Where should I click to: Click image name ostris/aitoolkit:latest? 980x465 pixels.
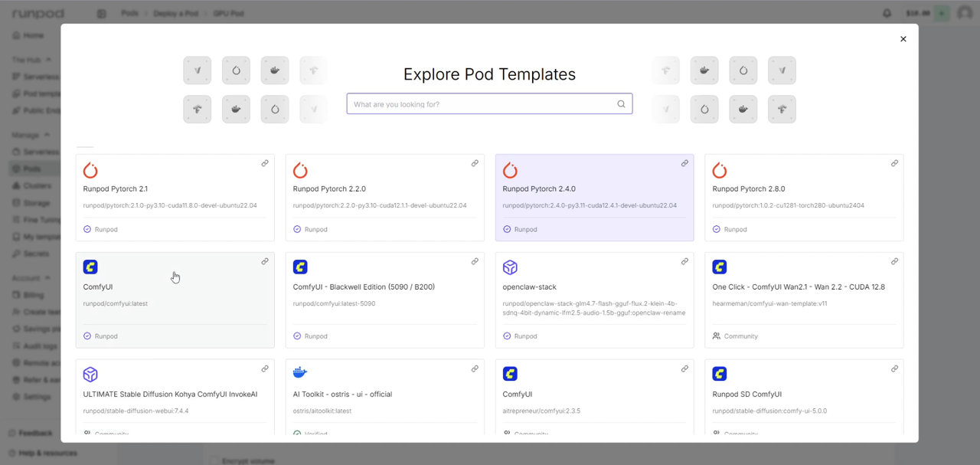point(322,411)
